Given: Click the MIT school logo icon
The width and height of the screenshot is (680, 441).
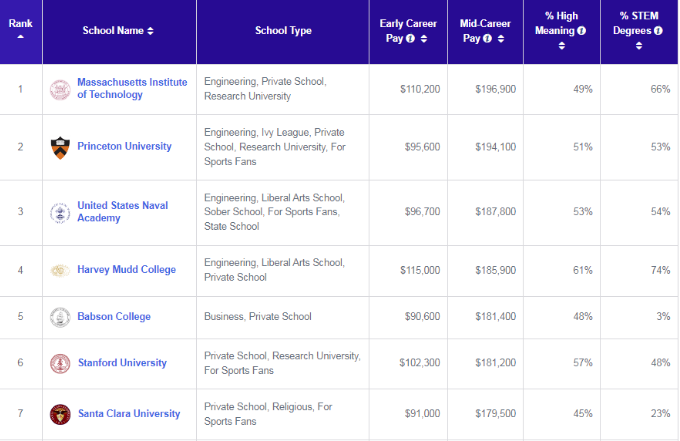Looking at the screenshot, I should (x=60, y=90).
